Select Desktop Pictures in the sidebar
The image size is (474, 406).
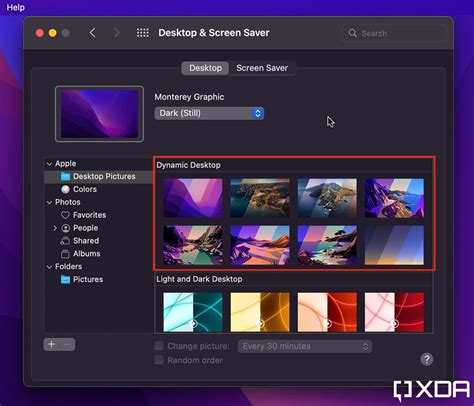(x=98, y=176)
